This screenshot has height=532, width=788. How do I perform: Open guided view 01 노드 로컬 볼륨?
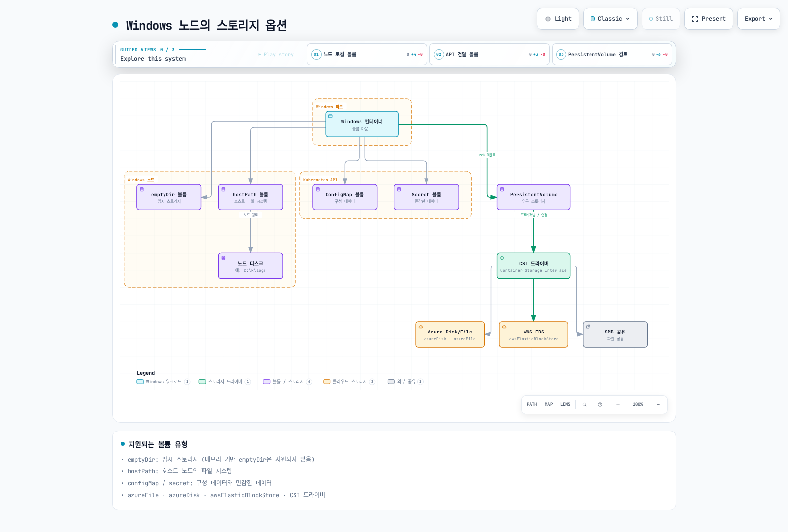(x=366, y=54)
